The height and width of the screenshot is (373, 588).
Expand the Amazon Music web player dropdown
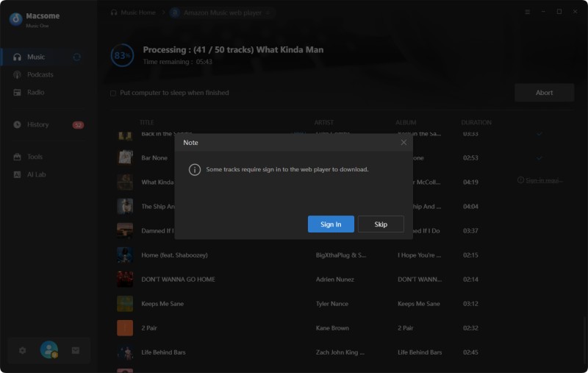(267, 13)
